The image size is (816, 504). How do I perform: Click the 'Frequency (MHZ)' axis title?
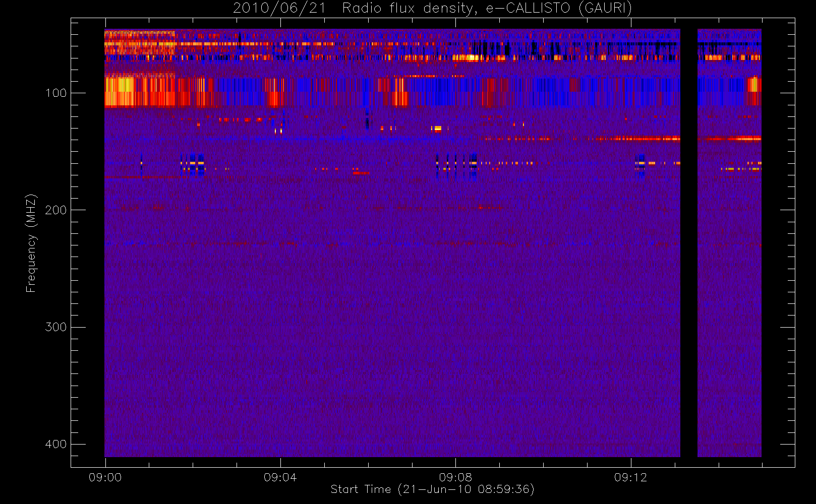pos(31,243)
